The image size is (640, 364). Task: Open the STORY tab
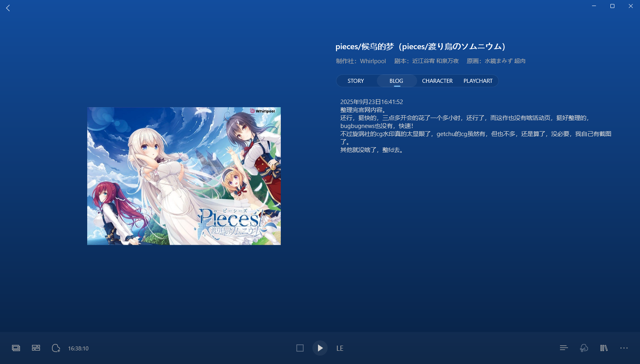click(356, 81)
